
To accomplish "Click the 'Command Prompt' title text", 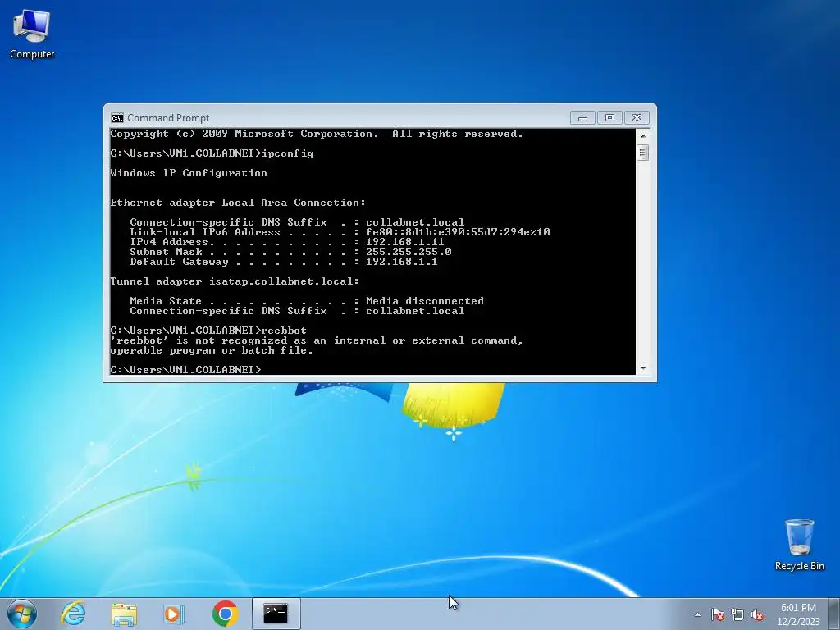I will point(168,118).
